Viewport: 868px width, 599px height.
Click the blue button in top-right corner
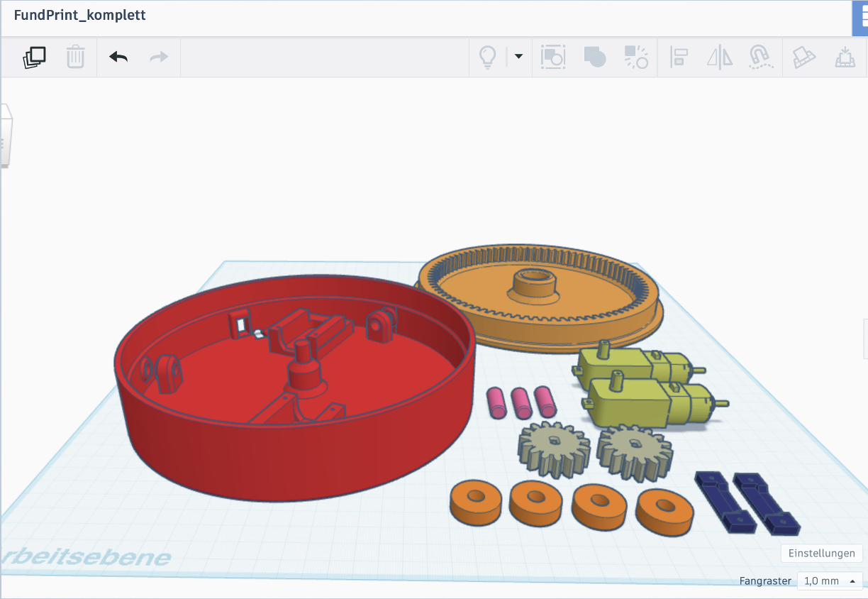(x=860, y=18)
